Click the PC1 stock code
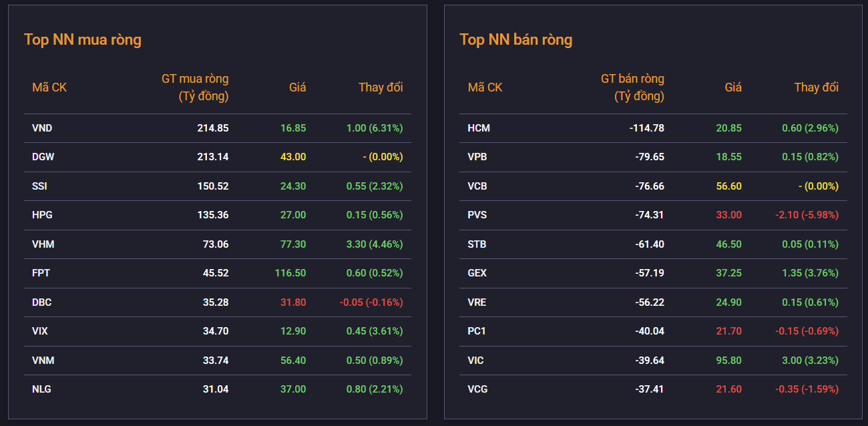868x426 pixels. pyautogui.click(x=477, y=331)
